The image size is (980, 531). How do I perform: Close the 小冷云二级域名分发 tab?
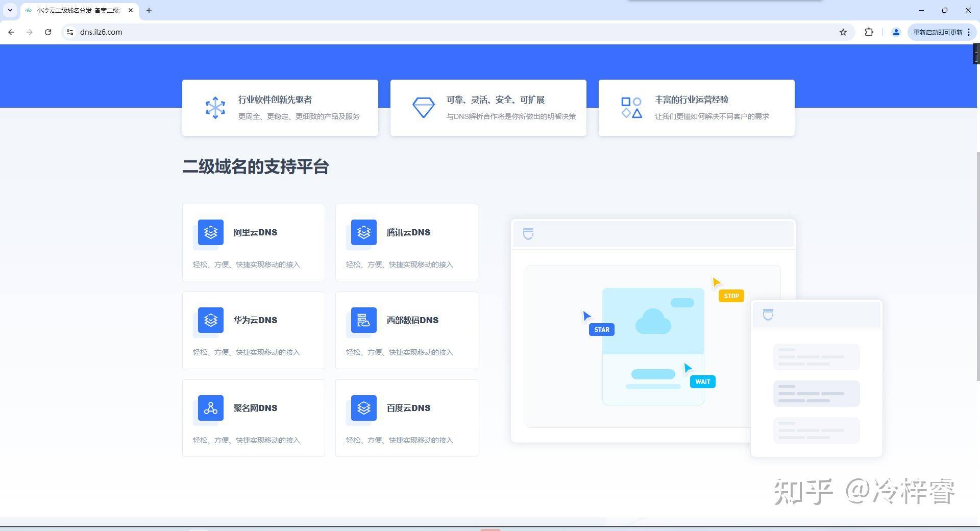(x=131, y=10)
